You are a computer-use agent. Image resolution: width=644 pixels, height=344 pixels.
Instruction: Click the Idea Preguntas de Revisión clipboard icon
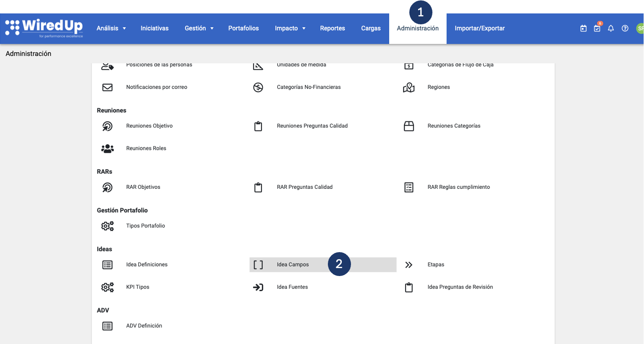click(x=409, y=287)
